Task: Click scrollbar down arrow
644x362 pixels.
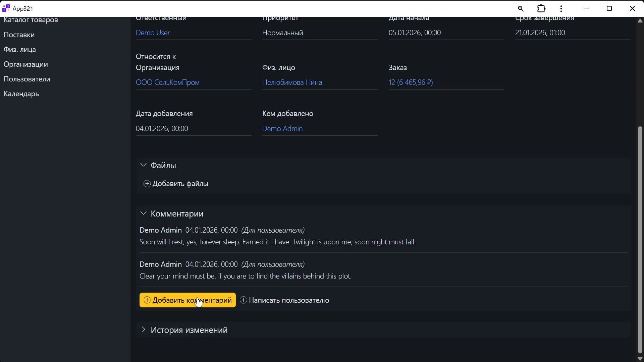Action: point(640,358)
